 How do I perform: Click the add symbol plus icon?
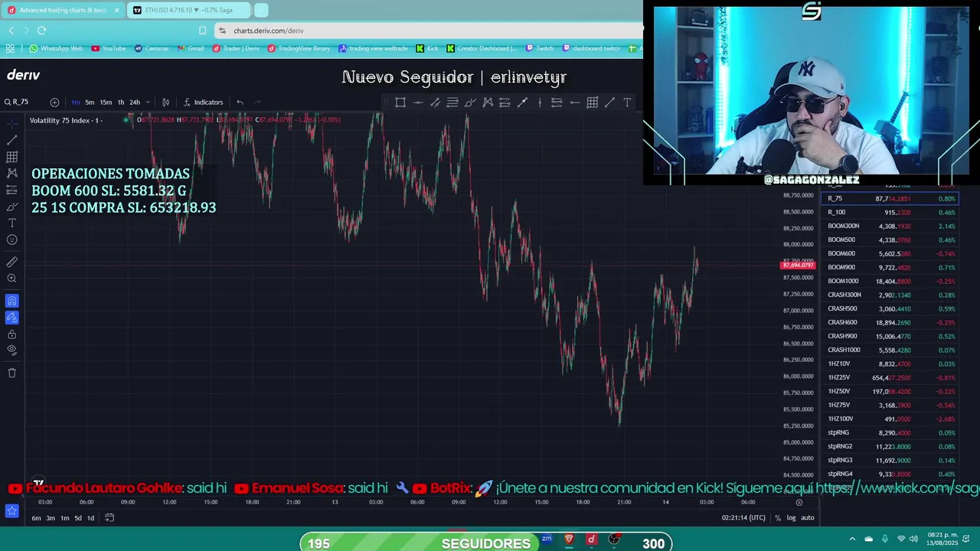pos(54,102)
